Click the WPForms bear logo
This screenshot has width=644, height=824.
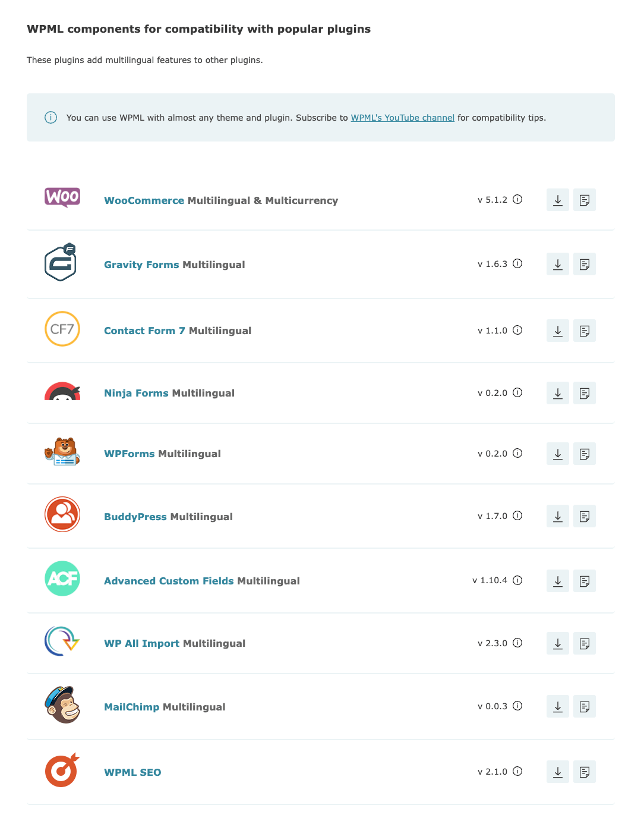[x=62, y=452]
